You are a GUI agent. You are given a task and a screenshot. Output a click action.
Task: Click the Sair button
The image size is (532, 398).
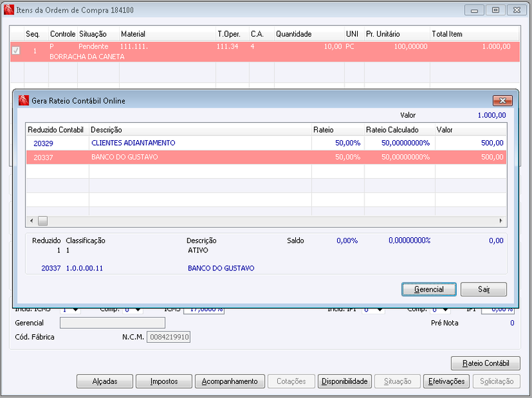pos(483,289)
